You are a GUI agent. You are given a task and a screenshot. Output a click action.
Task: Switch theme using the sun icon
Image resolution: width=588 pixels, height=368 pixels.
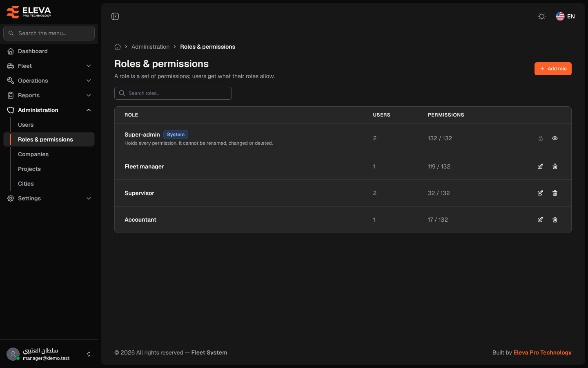click(542, 16)
